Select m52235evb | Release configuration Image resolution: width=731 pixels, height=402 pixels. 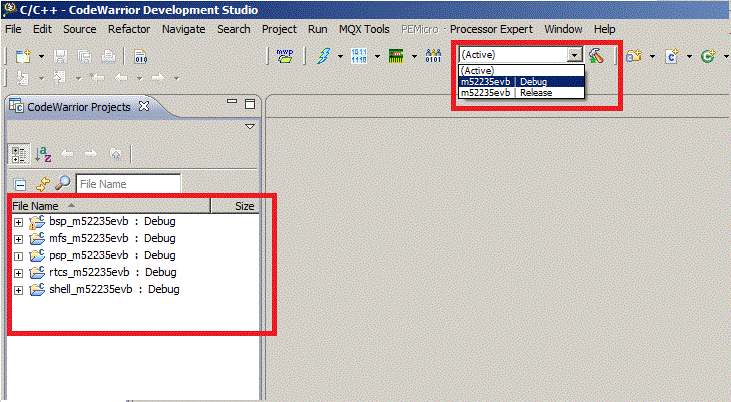(x=521, y=93)
